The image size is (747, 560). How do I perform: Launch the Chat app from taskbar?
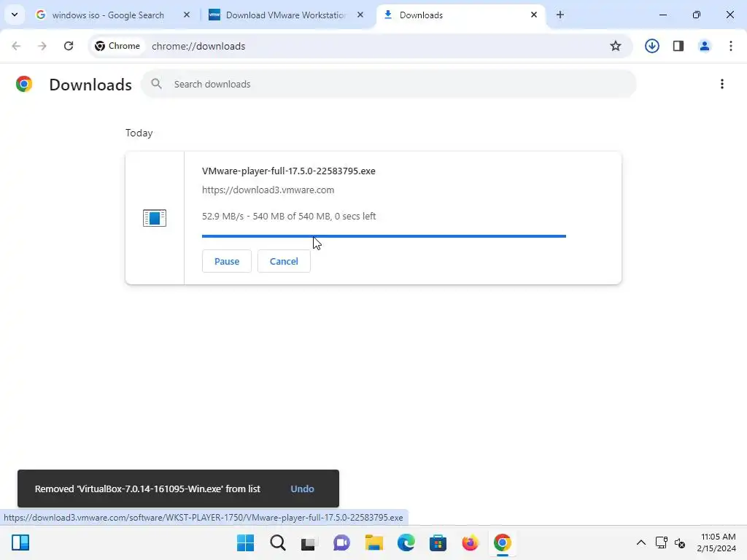(341, 542)
